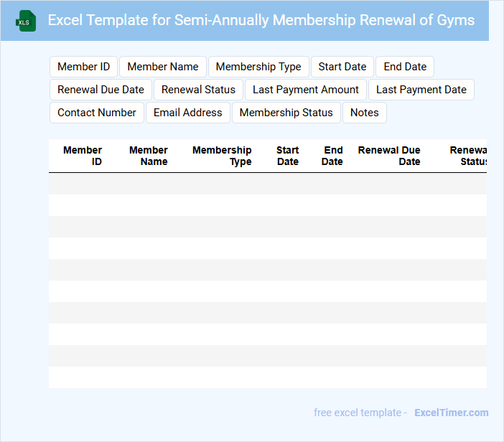The width and height of the screenshot is (504, 442).
Task: Click the Membership Type tag
Action: click(x=258, y=67)
